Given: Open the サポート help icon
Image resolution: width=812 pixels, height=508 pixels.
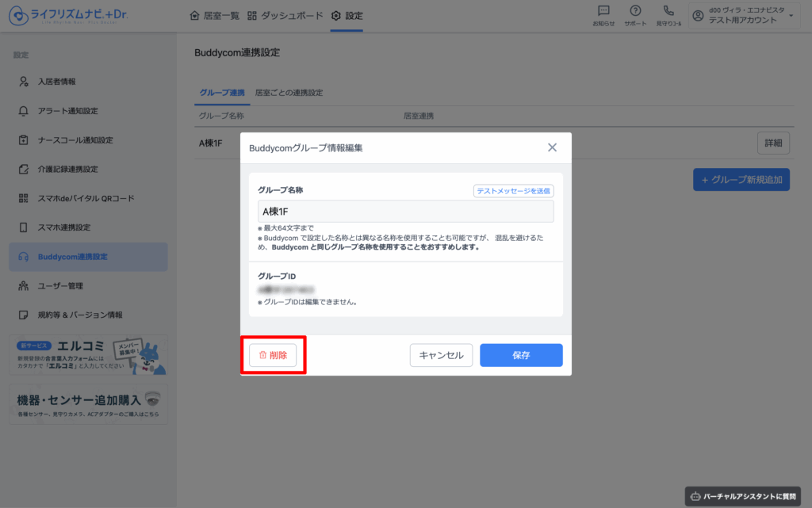Looking at the screenshot, I should pyautogui.click(x=635, y=11).
